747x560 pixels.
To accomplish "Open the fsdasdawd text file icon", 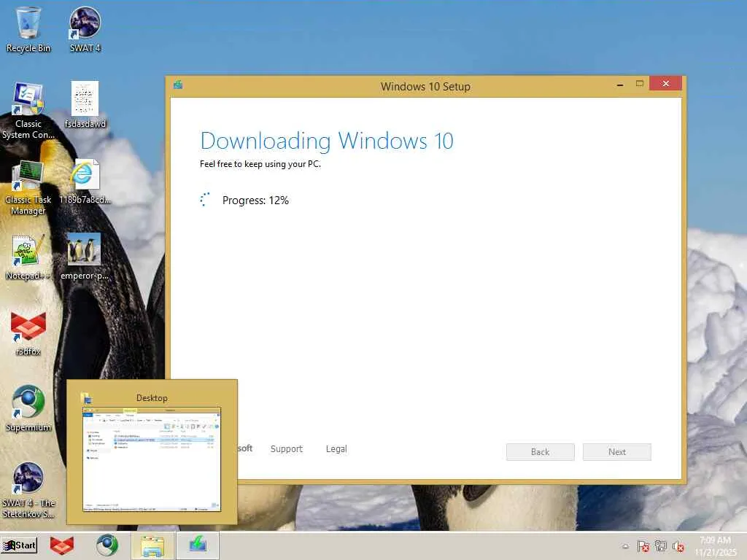I will 85,105.
